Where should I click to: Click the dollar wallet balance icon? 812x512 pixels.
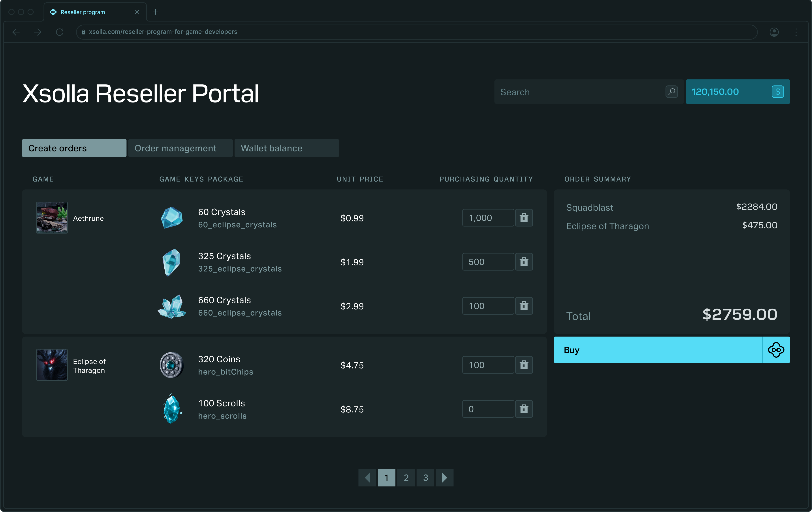[x=777, y=92]
